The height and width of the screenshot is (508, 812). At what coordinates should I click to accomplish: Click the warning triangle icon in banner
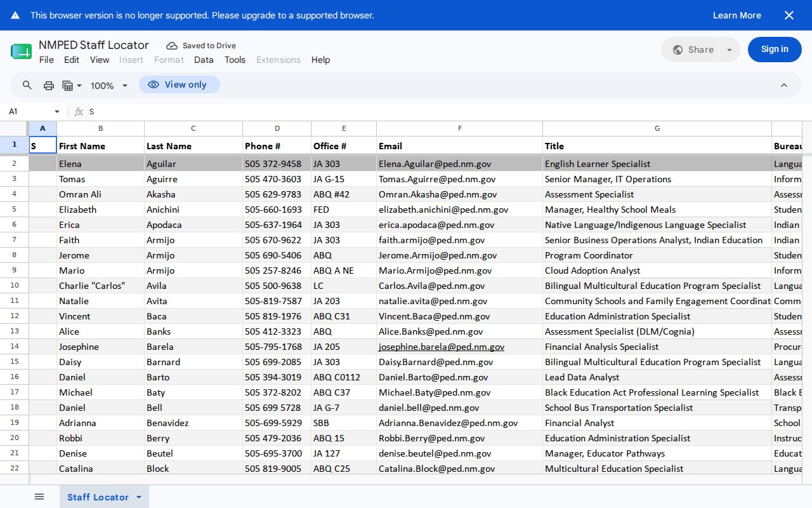(x=15, y=15)
